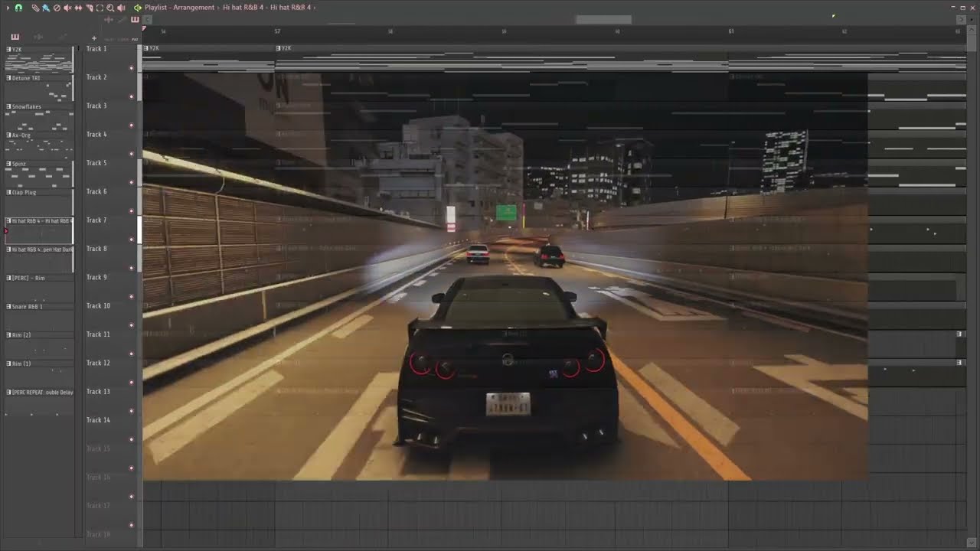
Task: Click the plus icon in picker panel
Action: (x=94, y=37)
